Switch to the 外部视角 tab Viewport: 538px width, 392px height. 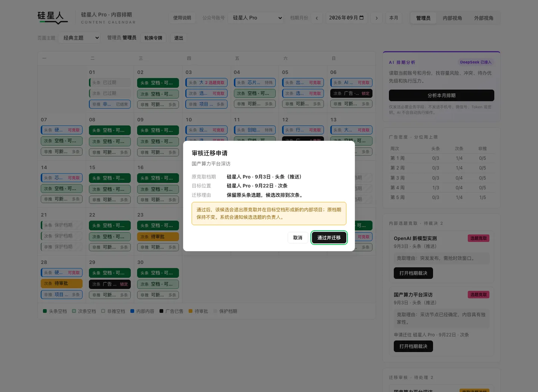484,18
